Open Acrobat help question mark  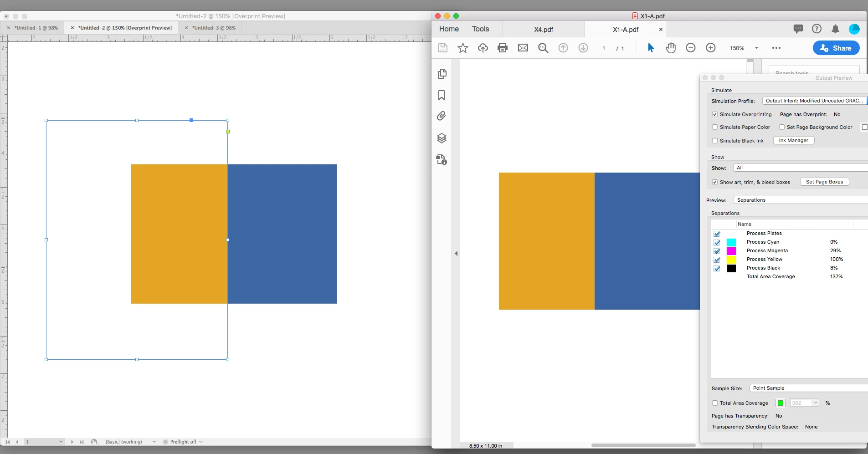[817, 29]
